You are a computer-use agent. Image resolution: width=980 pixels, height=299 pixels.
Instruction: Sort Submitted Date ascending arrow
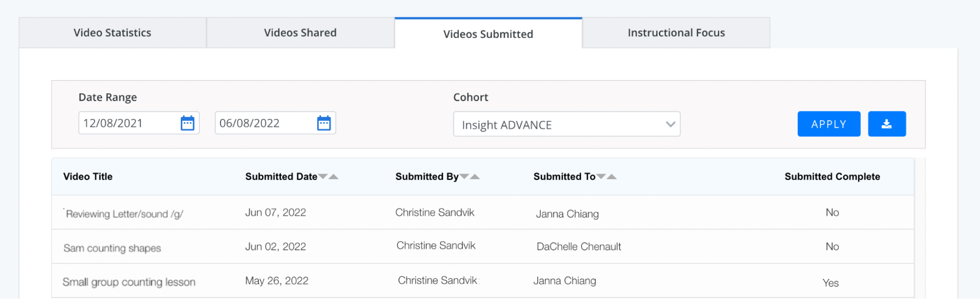click(333, 176)
